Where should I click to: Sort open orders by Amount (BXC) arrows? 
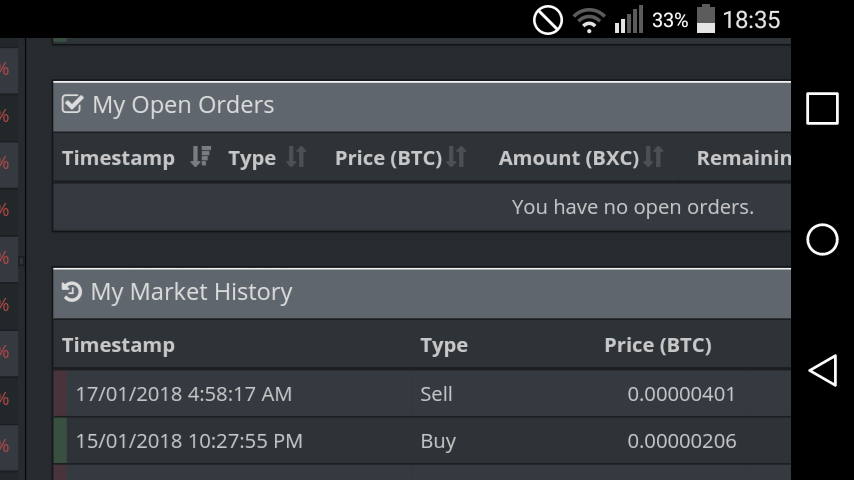tap(653, 157)
